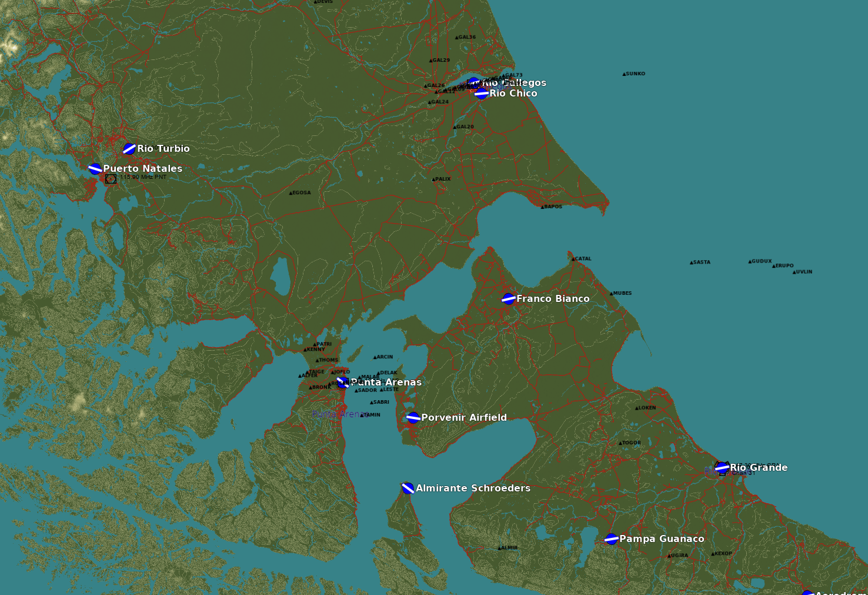Image resolution: width=868 pixels, height=595 pixels.
Task: Click the LESTE waypoint label
Action: tap(390, 389)
